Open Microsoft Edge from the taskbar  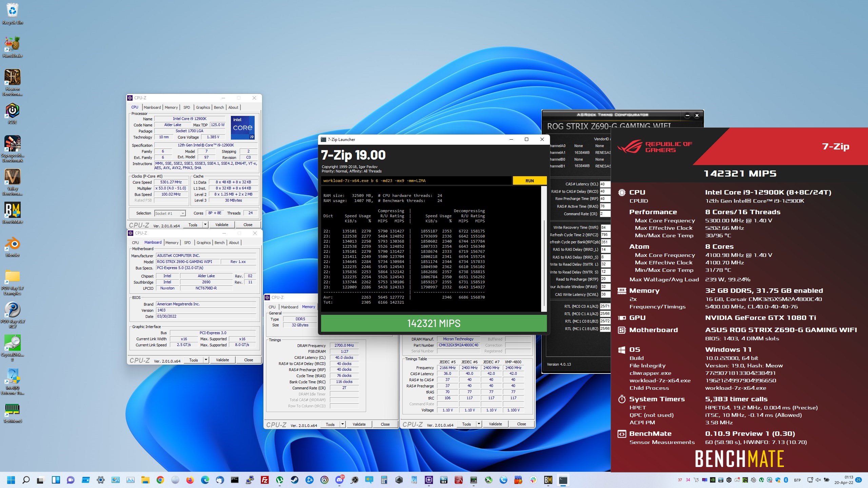205,480
